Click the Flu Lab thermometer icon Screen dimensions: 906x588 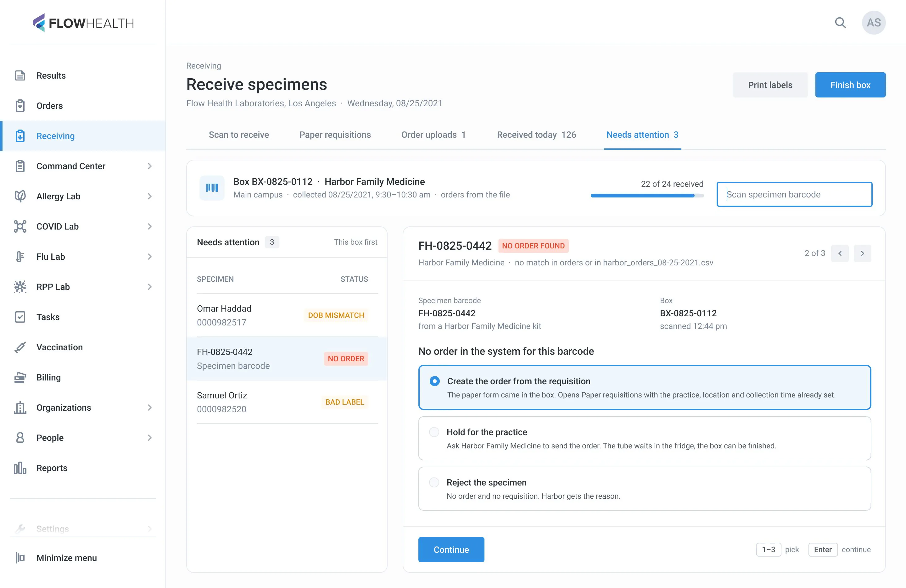click(20, 257)
